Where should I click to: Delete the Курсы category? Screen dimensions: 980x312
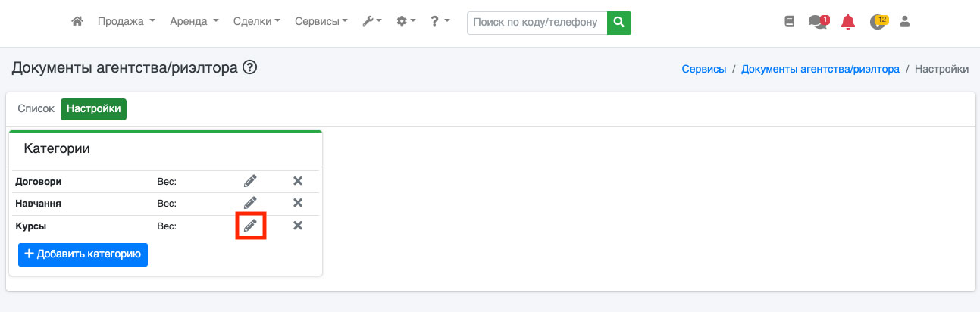[298, 225]
